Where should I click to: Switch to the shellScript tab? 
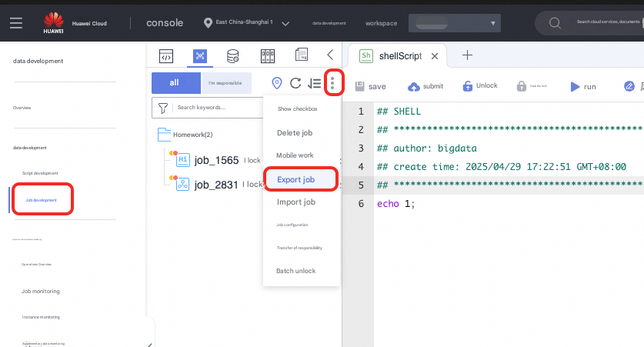pos(400,56)
